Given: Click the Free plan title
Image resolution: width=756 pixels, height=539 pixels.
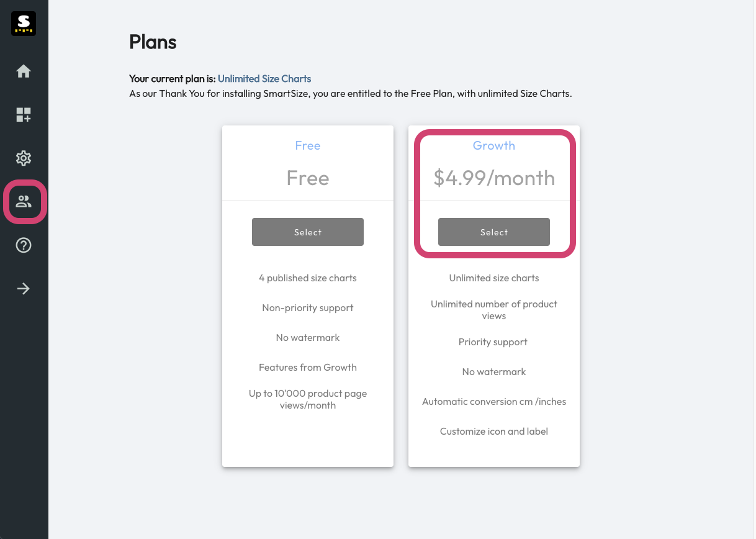Looking at the screenshot, I should [x=308, y=146].
